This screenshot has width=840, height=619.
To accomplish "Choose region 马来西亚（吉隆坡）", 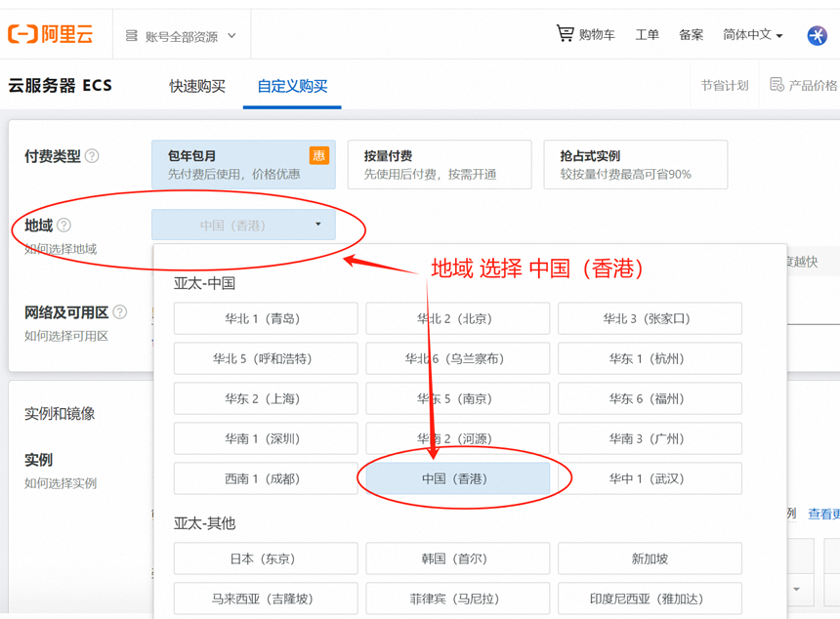I will point(266,598).
